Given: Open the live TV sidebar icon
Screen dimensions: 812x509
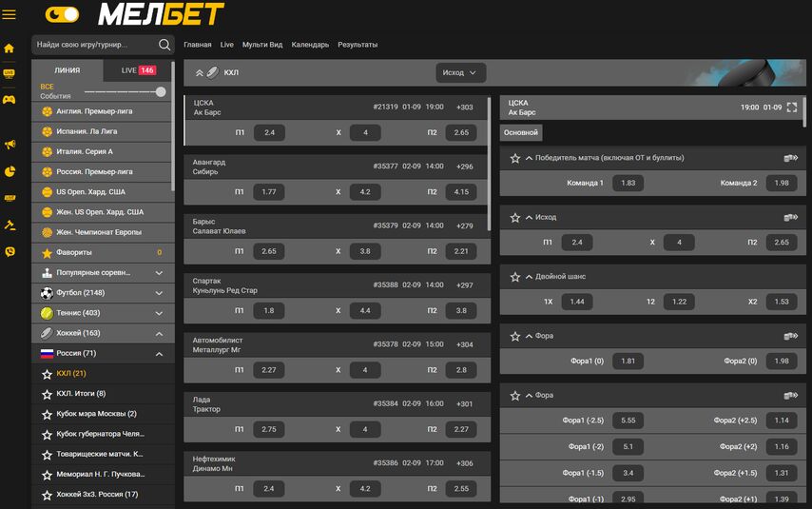Looking at the screenshot, I should [x=9, y=73].
